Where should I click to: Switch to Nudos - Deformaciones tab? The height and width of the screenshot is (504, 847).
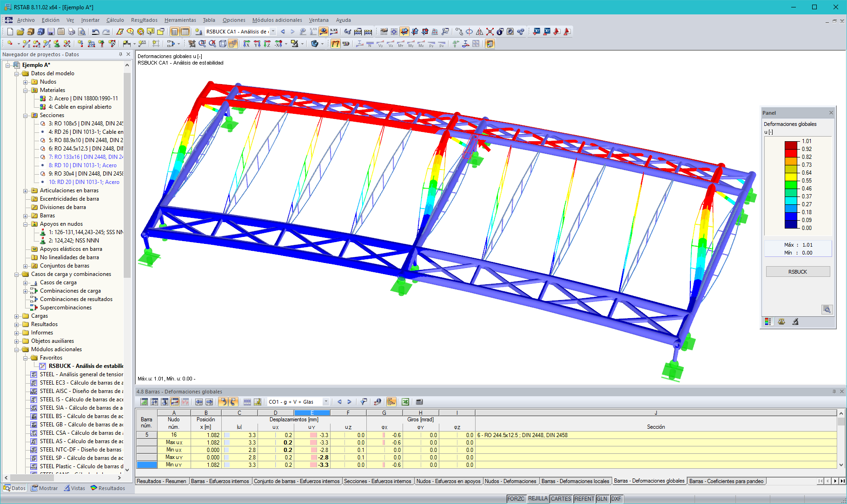point(510,481)
